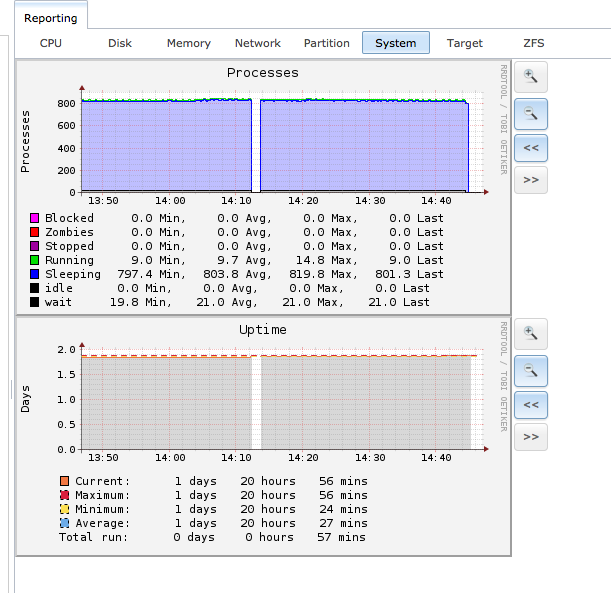Click the Sleeping '819.8 Max' value
This screenshot has width=611, height=593.
point(323,274)
